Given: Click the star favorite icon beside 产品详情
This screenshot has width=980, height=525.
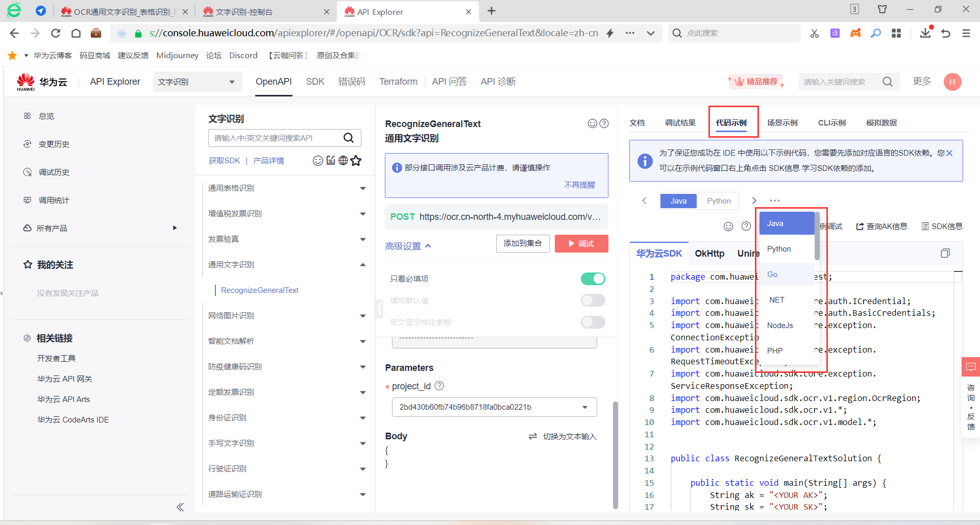Looking at the screenshot, I should point(356,161).
